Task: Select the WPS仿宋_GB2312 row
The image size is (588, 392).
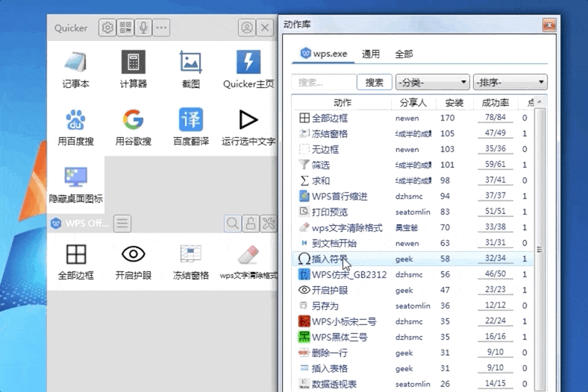Action: click(413, 274)
